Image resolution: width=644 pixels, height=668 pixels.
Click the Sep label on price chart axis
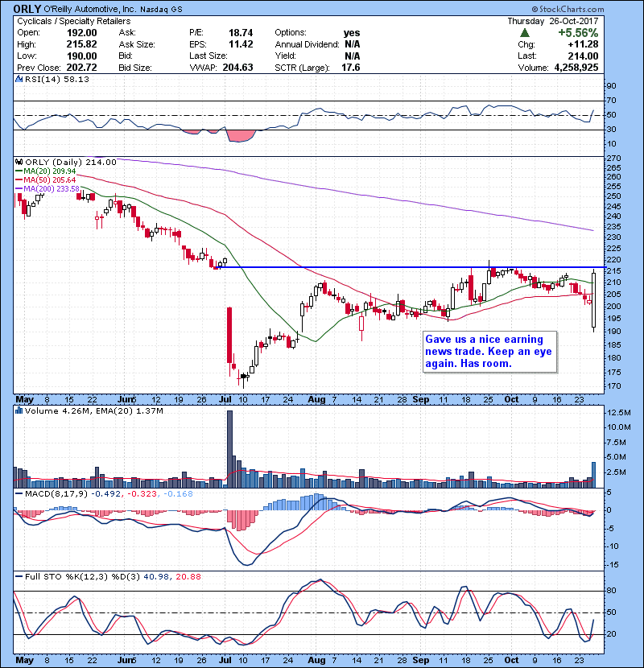pyautogui.click(x=421, y=400)
